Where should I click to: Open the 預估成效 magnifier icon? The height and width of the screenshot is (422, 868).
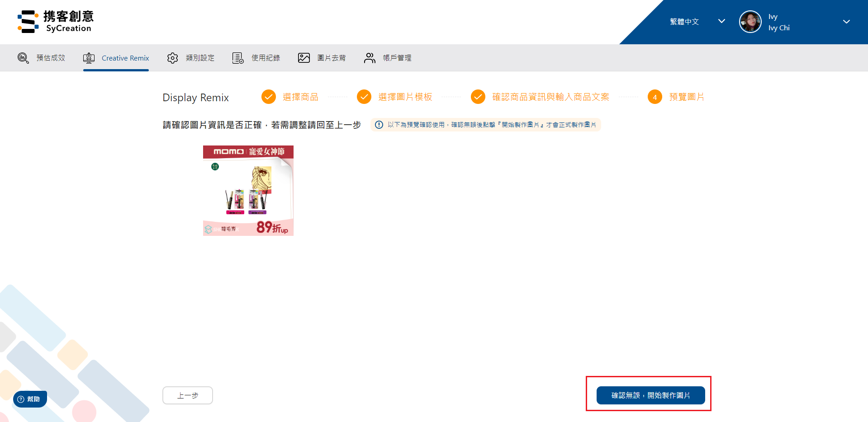[x=23, y=58]
